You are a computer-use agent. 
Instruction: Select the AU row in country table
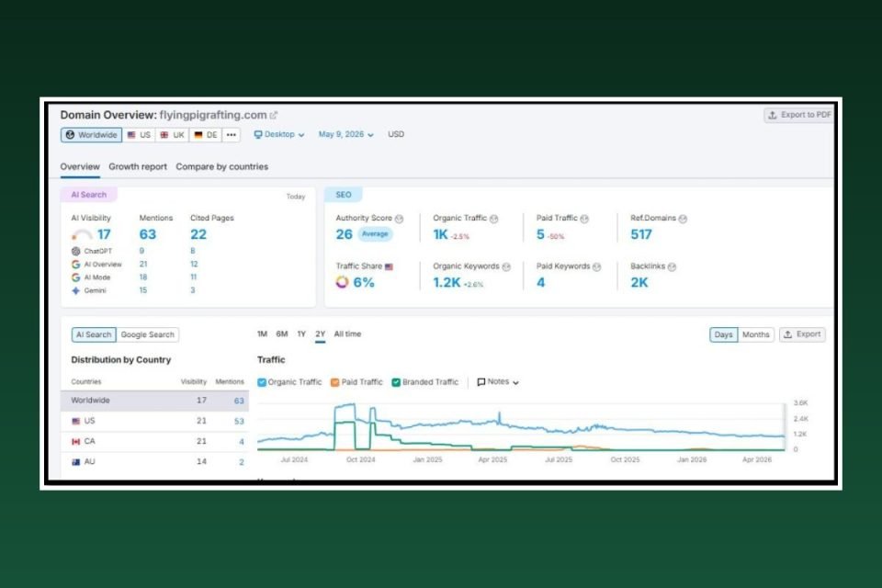pos(154,462)
